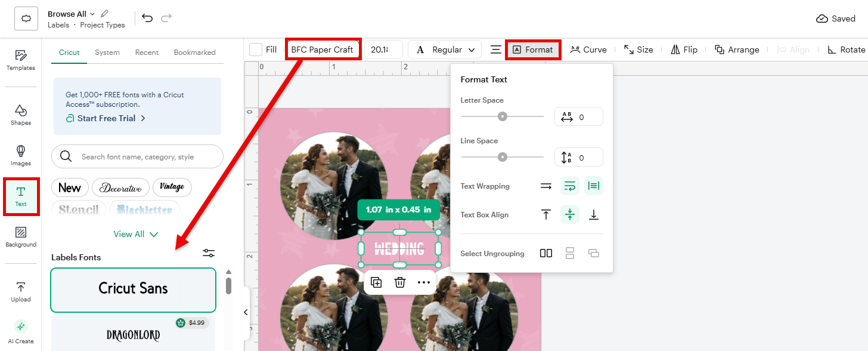
Task: Toggle the Fill checkbox
Action: 256,50
